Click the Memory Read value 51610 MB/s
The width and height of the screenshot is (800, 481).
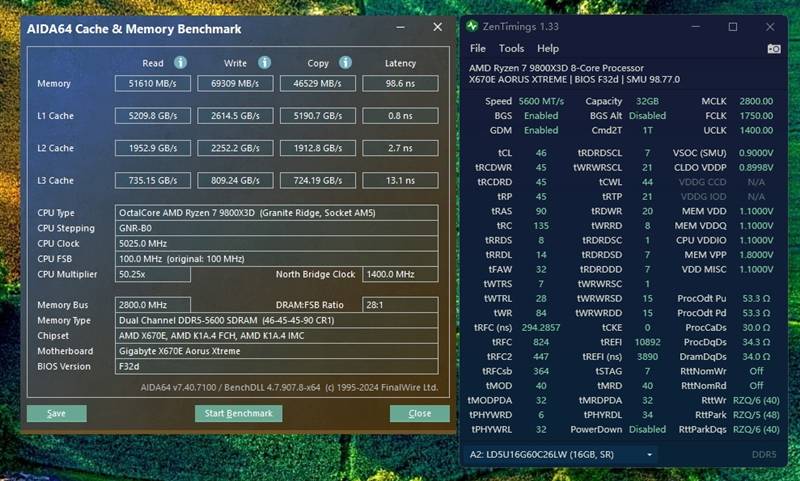[x=153, y=84]
